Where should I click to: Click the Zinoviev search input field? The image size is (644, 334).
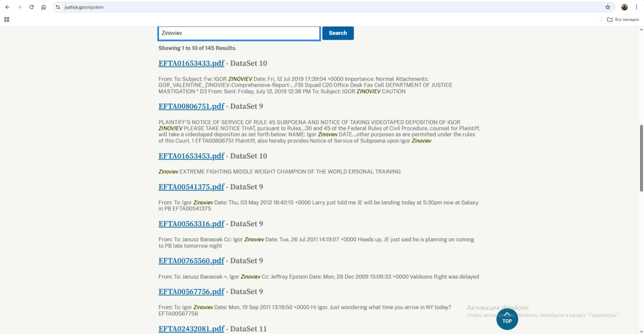[239, 33]
